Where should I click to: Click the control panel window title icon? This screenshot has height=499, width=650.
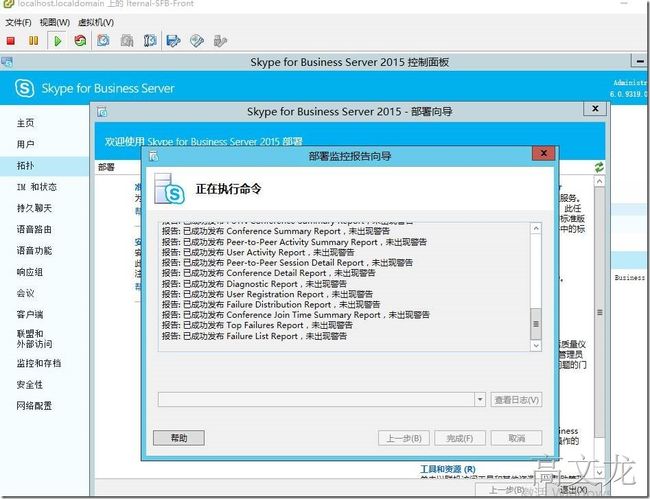point(7,62)
